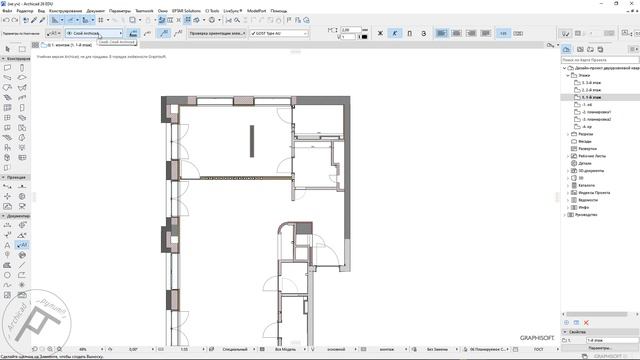The image size is (640, 360).
Task: Select the highlighted Label tool
Action: (x=22, y=245)
